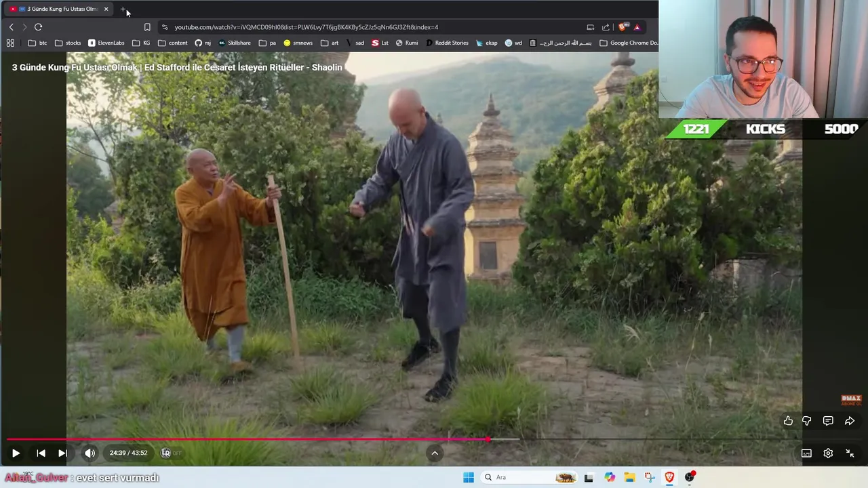Open the 'wd' bookmark

(513, 43)
